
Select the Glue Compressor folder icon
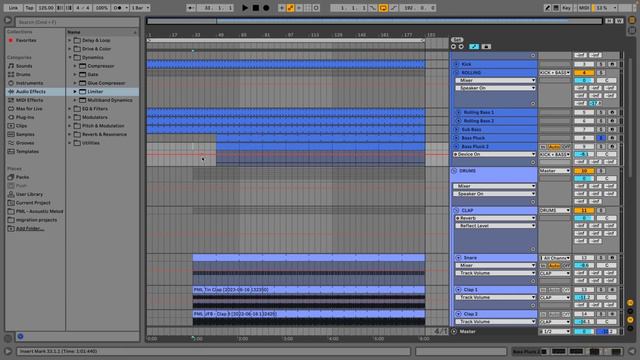(x=82, y=83)
